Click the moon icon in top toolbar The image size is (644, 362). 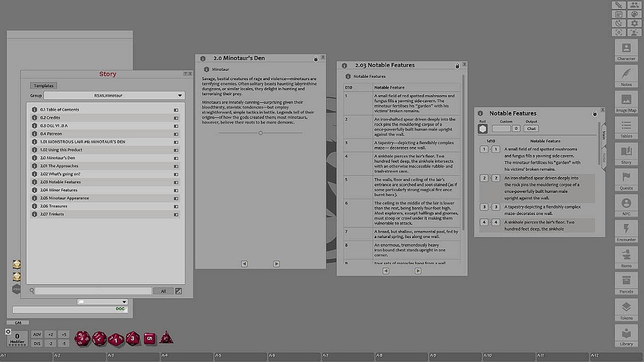pos(619,23)
